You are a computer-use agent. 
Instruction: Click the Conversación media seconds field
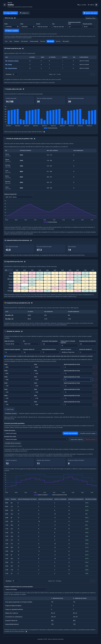pos(50,344)
